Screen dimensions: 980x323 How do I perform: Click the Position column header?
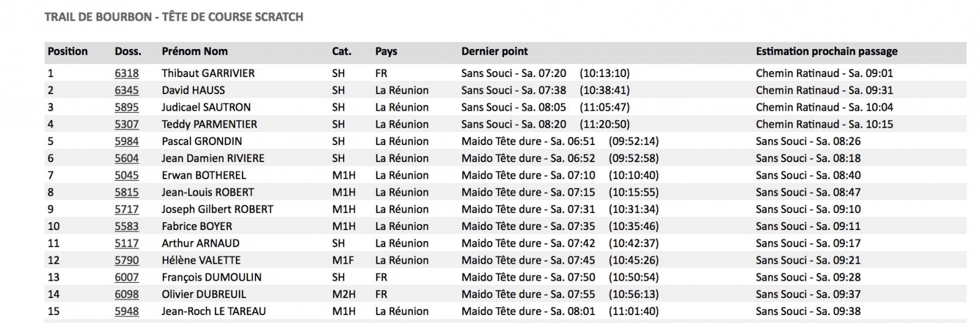[x=68, y=51]
